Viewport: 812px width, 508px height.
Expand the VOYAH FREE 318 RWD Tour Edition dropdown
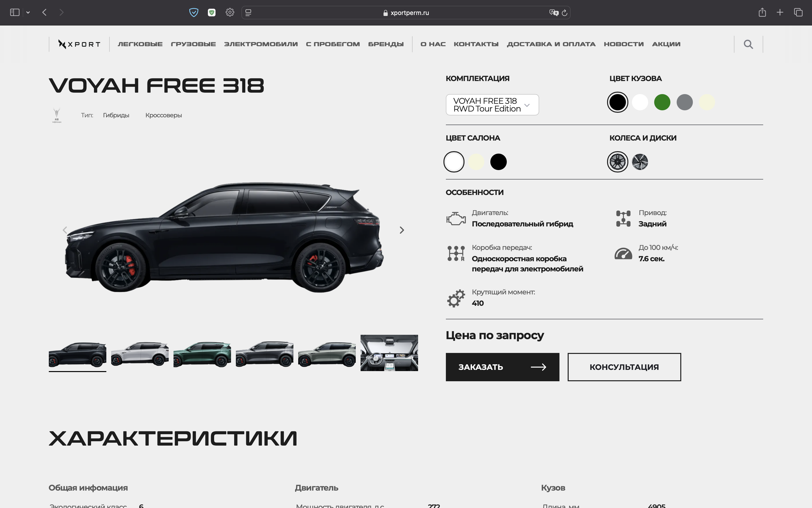point(492,105)
